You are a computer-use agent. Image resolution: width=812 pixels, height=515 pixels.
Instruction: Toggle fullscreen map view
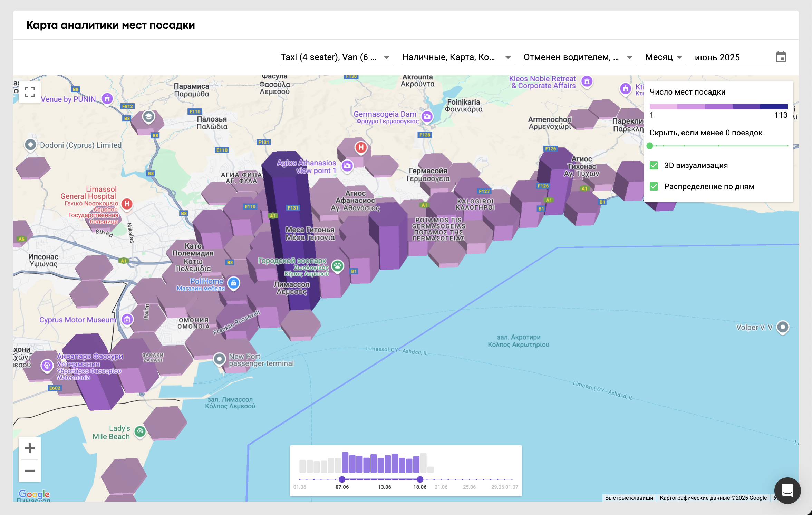point(30,92)
